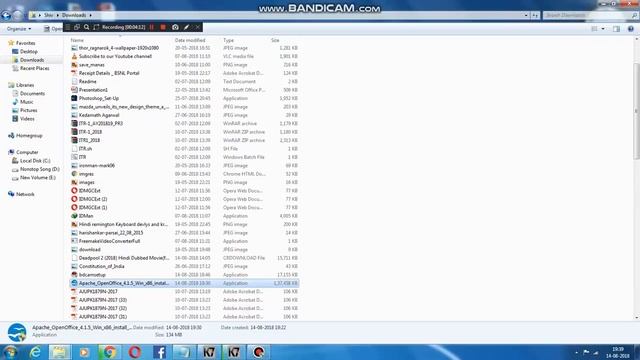Activate the Bandicam pencil drawing tool
This screenshot has height=360, width=640.
tap(187, 27)
